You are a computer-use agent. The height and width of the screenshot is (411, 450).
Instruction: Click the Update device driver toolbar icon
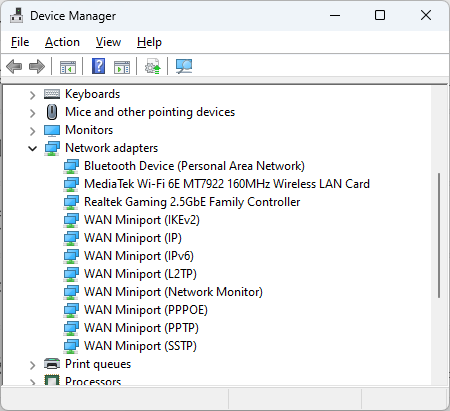point(152,66)
